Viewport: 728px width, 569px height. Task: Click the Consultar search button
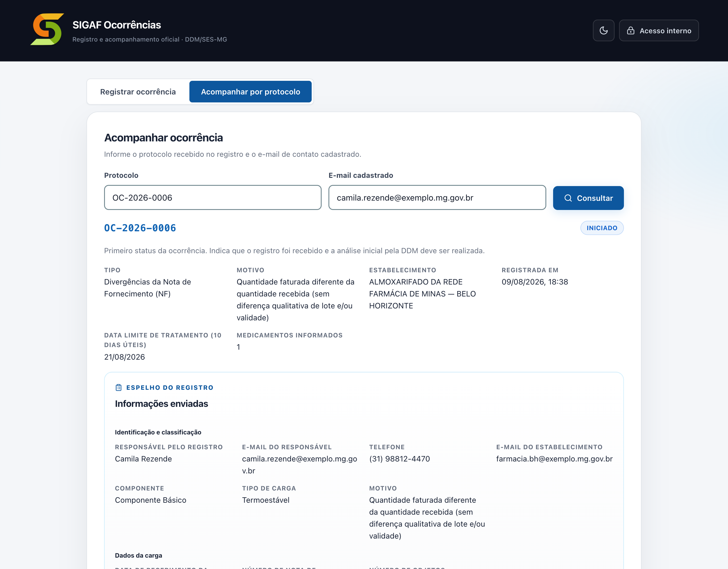pyautogui.click(x=588, y=198)
